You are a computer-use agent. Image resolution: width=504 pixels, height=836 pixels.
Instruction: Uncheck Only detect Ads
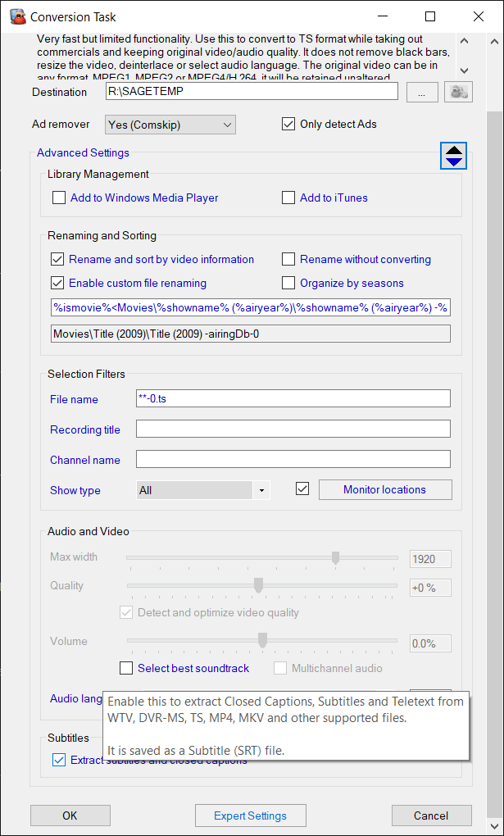tap(288, 125)
